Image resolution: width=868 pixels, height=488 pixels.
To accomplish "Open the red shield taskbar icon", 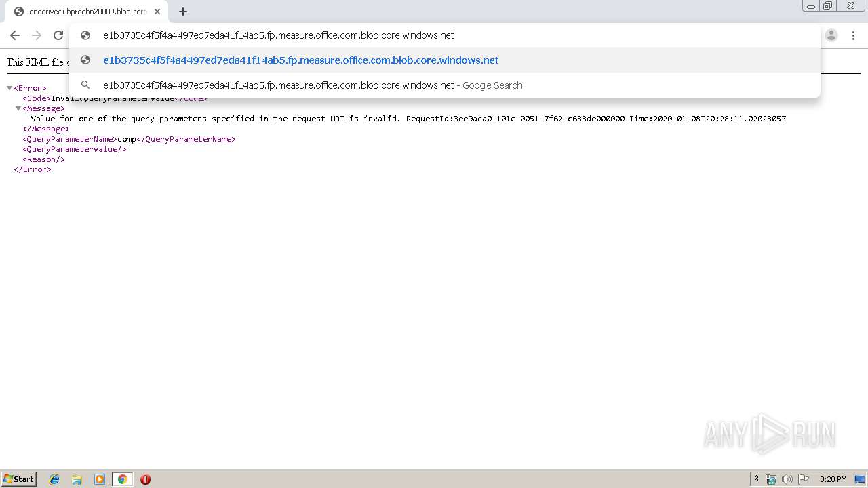I will pyautogui.click(x=145, y=479).
